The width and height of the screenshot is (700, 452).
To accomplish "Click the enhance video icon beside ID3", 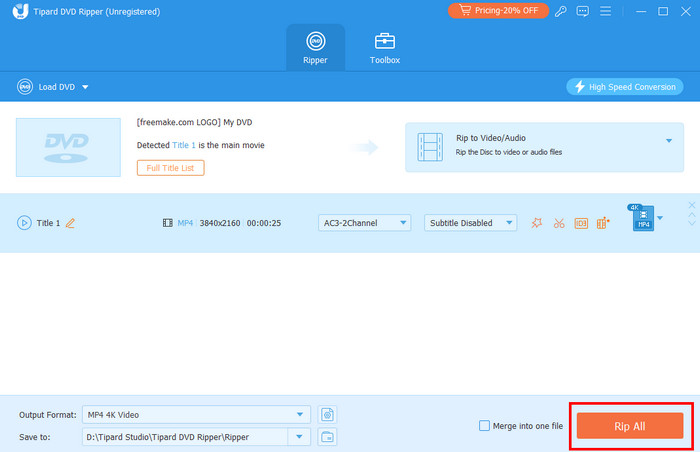I will click(603, 223).
